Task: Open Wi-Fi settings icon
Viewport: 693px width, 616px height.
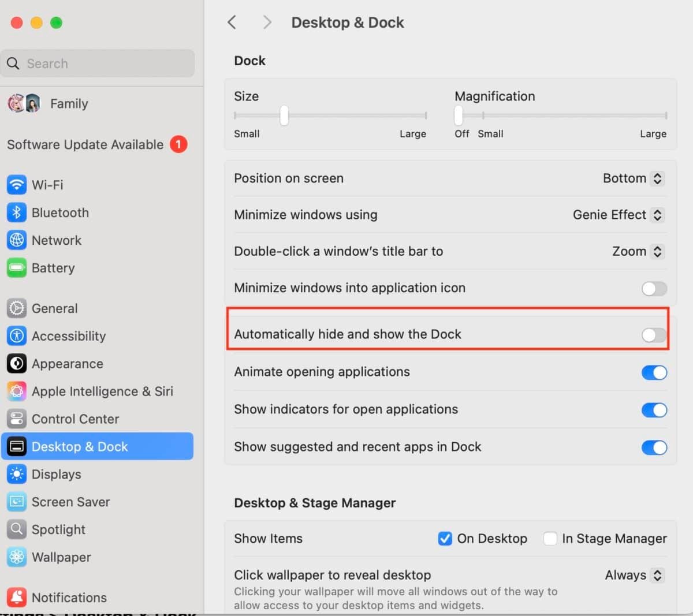Action: 17,185
